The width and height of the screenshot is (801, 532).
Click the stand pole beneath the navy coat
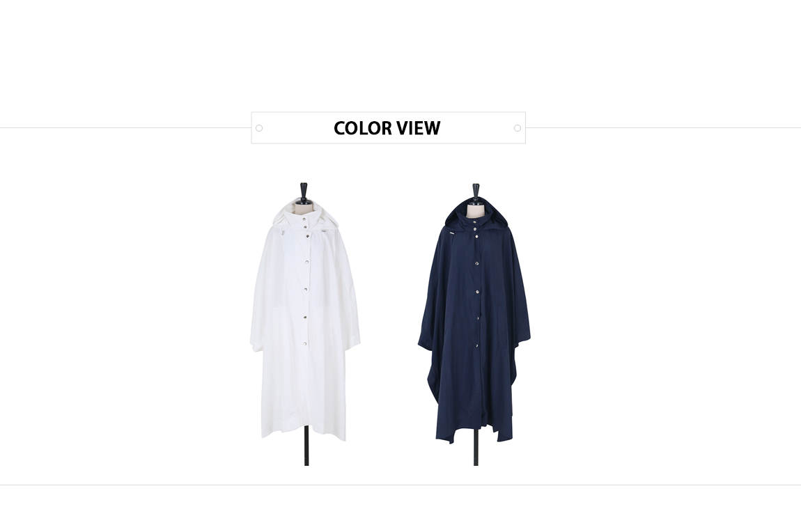[x=476, y=448]
